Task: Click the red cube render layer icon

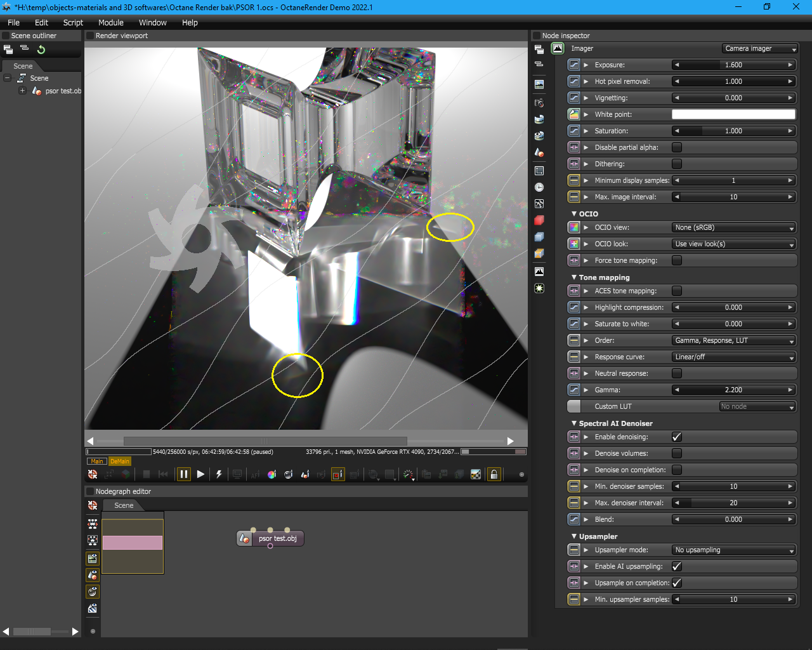Action: [x=539, y=220]
